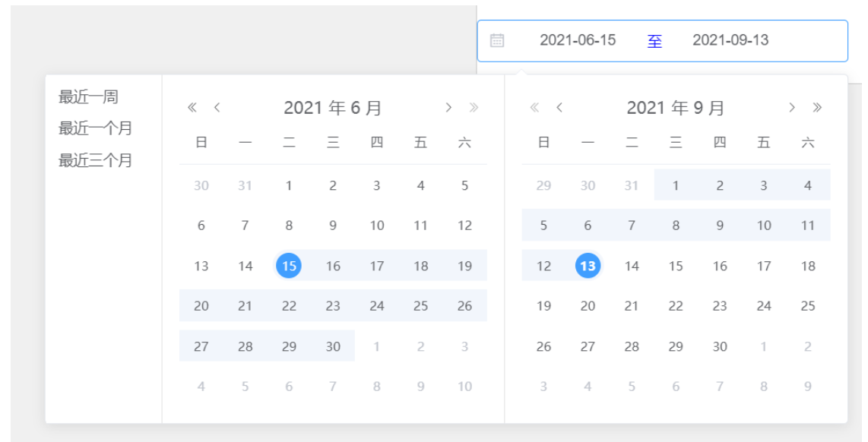Image resolution: width=868 pixels, height=442 pixels.
Task: Go to next month on September panel
Action: 792,108
